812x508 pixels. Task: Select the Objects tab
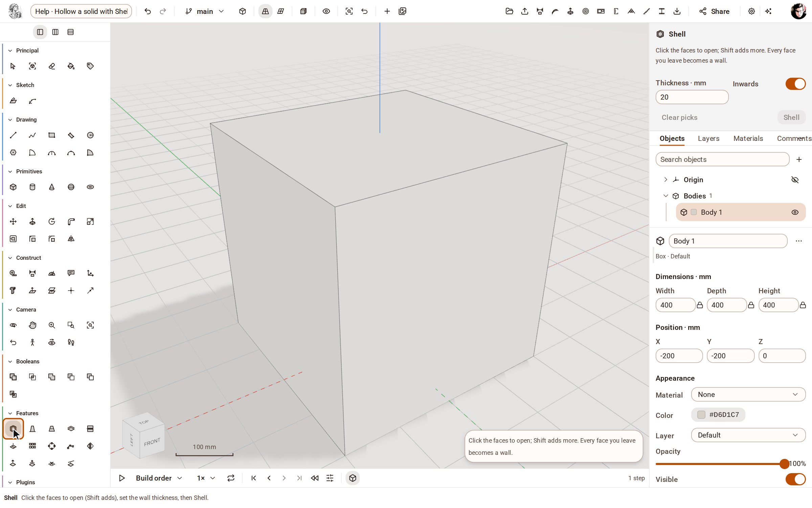tap(672, 138)
